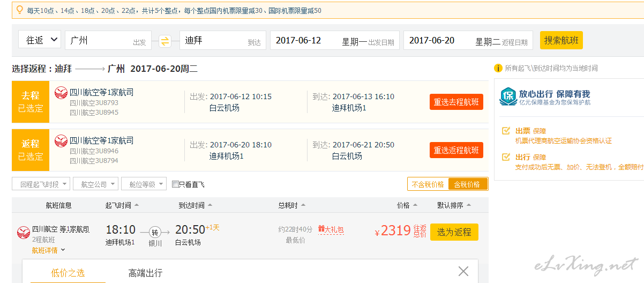
Task: Click the 转 transfer circle icon
Action: pos(155,232)
